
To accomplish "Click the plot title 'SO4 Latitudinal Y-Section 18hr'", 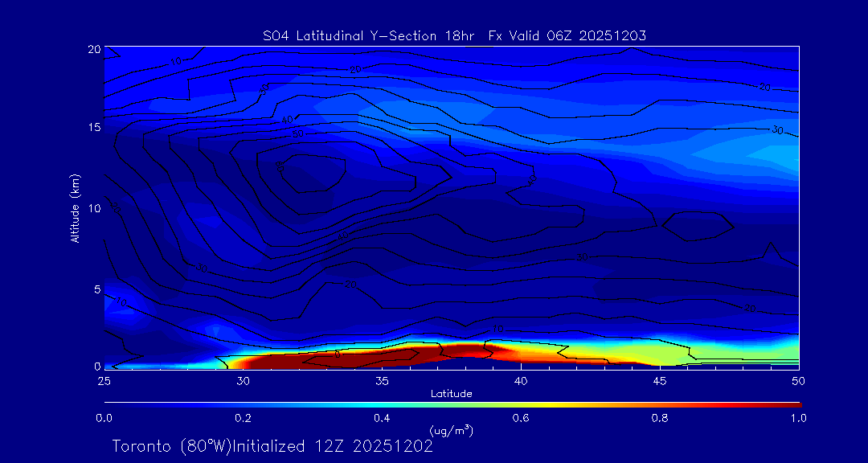I will (371, 36).
